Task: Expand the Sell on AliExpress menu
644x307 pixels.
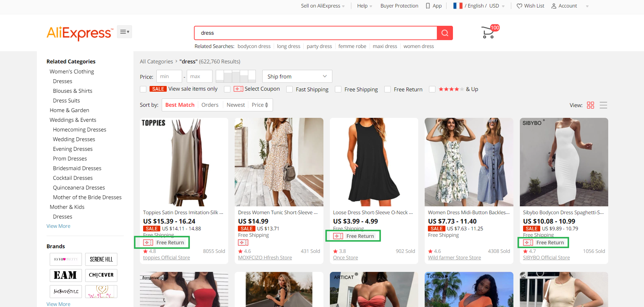Action: pyautogui.click(x=323, y=6)
